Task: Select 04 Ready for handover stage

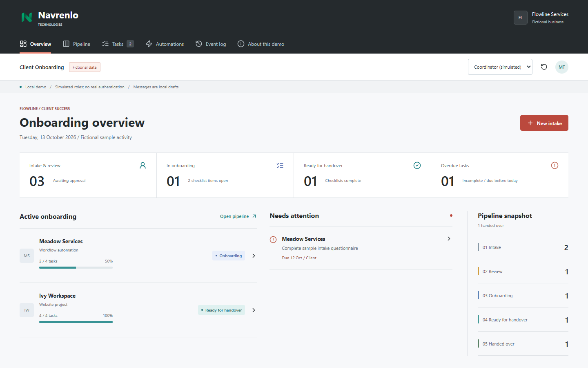Action: coord(523,320)
